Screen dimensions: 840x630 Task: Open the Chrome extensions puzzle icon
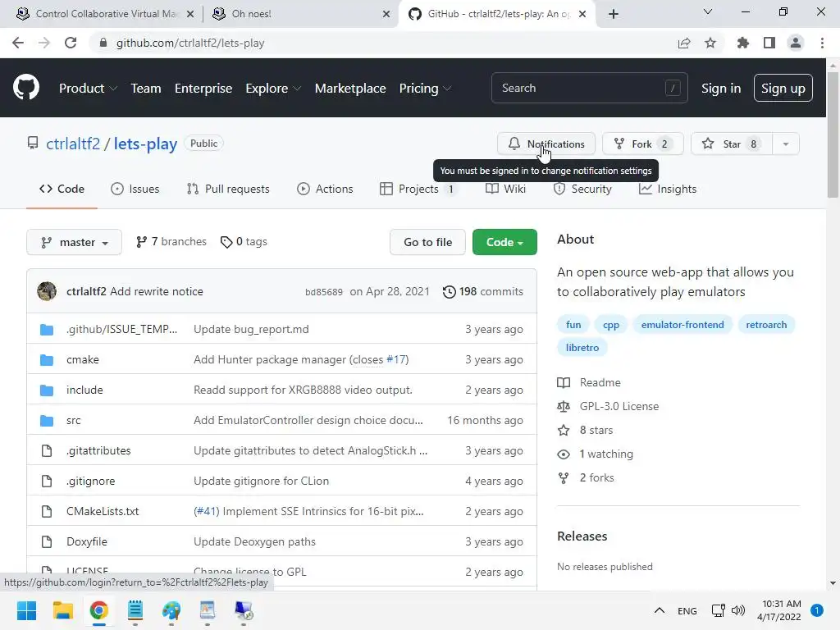tap(742, 43)
